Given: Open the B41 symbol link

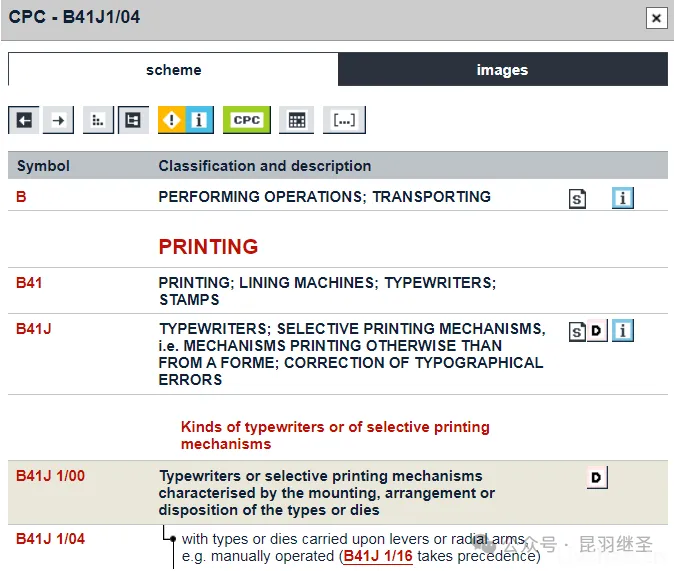Looking at the screenshot, I should pyautogui.click(x=29, y=283).
